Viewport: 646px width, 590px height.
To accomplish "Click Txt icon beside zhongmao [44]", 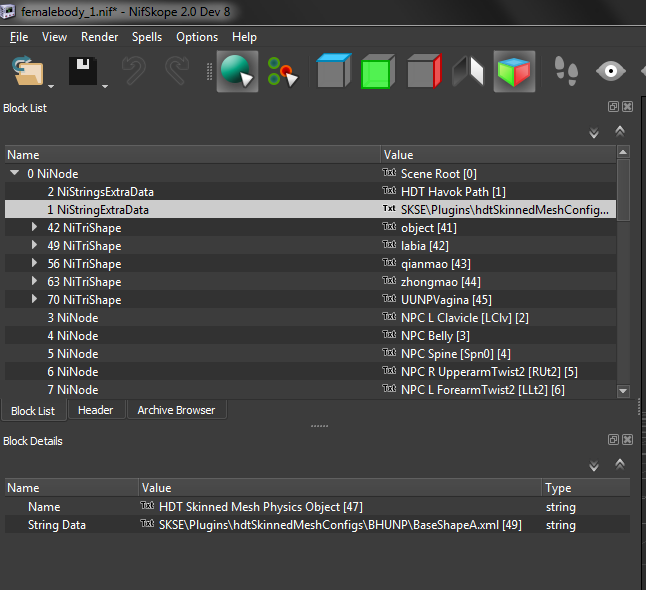I will pyautogui.click(x=389, y=281).
